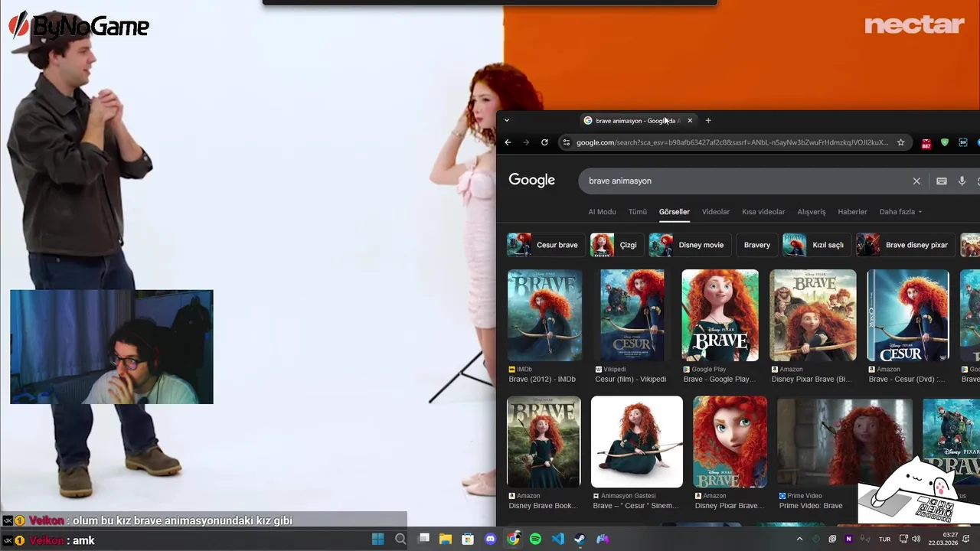
Task: Open the Google Play Brave image result
Action: coord(720,315)
